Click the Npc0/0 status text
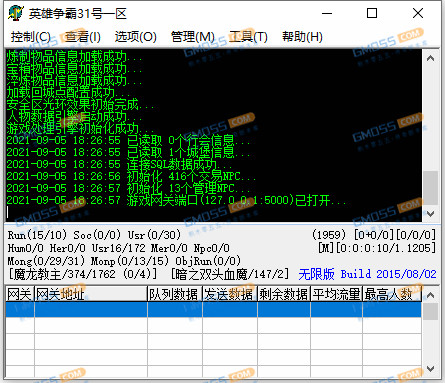The height and width of the screenshot is (383, 445). [212, 248]
